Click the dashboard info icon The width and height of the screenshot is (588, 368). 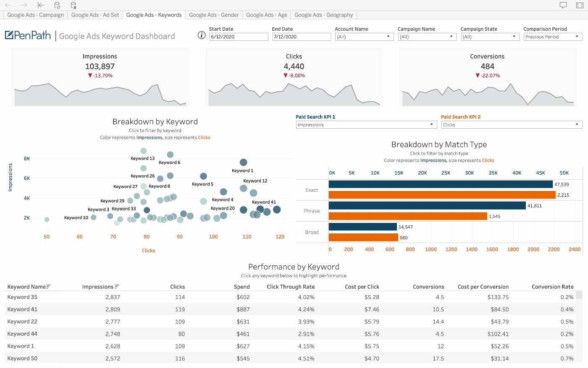tap(202, 35)
